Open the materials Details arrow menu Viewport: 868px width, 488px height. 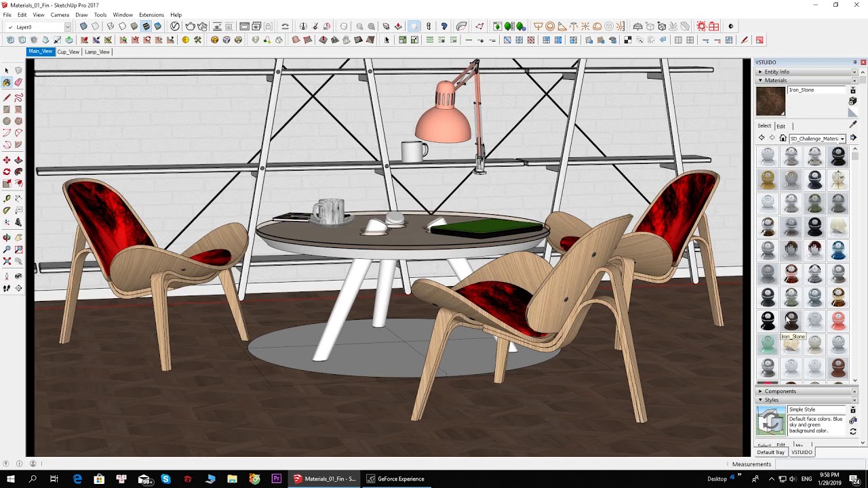click(x=853, y=138)
